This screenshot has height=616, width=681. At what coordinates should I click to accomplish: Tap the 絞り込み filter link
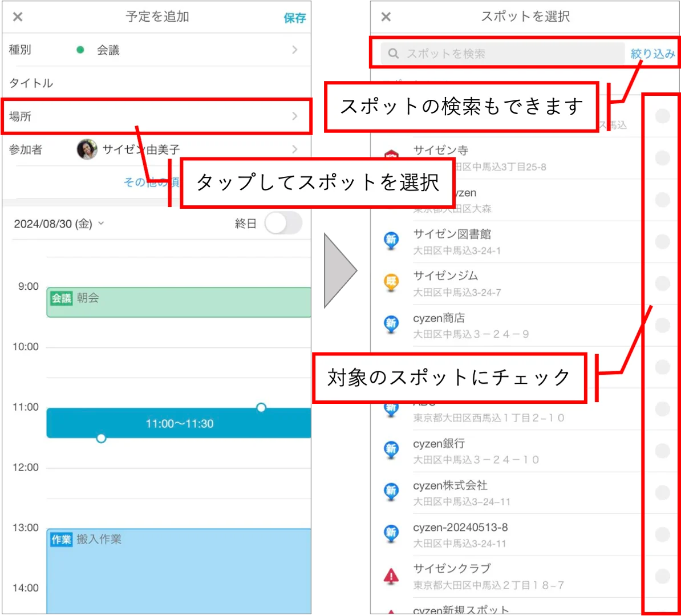click(x=653, y=54)
